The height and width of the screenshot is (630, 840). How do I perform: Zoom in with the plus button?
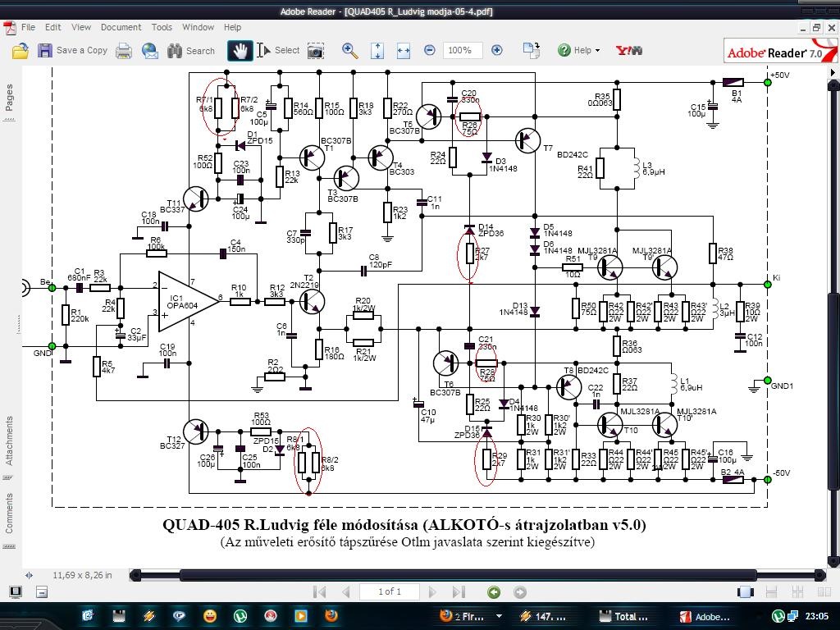[x=496, y=50]
